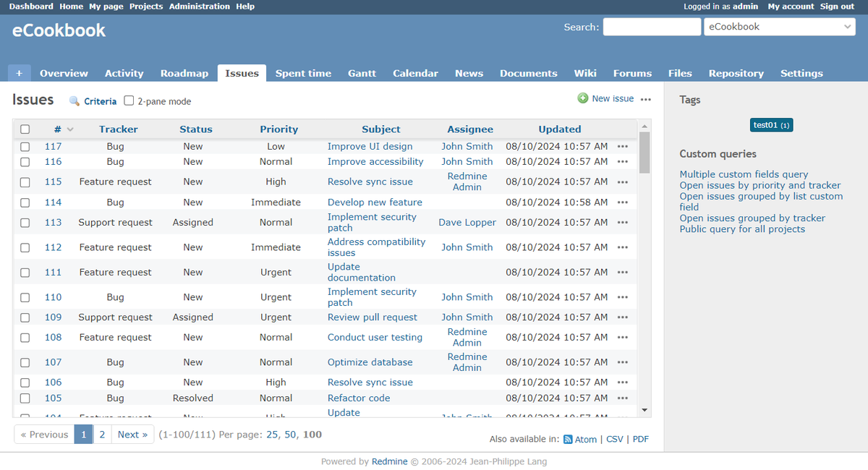The width and height of the screenshot is (868, 470).
Task: Sort by the Subject column header
Action: [381, 129]
